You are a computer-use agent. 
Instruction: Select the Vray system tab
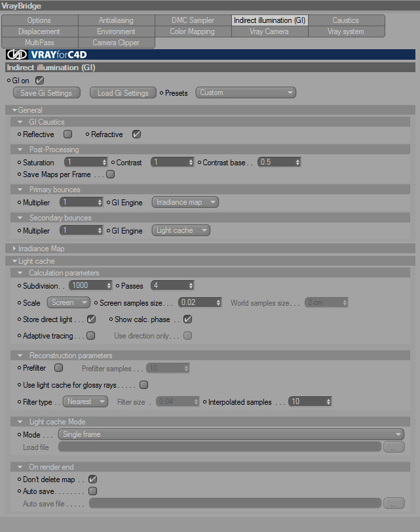pyautogui.click(x=346, y=31)
